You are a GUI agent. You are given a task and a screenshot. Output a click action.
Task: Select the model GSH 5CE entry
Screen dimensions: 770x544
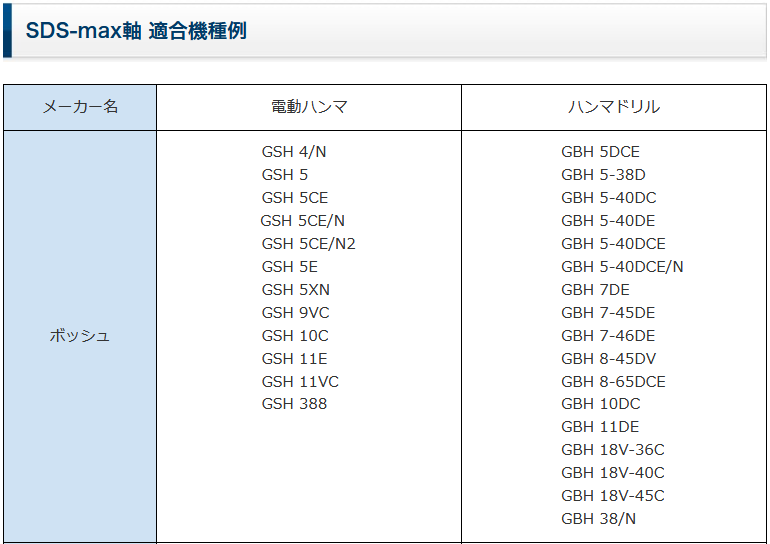point(295,198)
